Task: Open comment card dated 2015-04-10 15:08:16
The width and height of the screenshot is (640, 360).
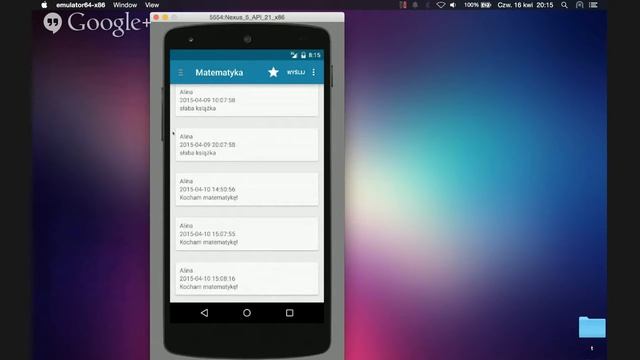Action: pos(247,278)
